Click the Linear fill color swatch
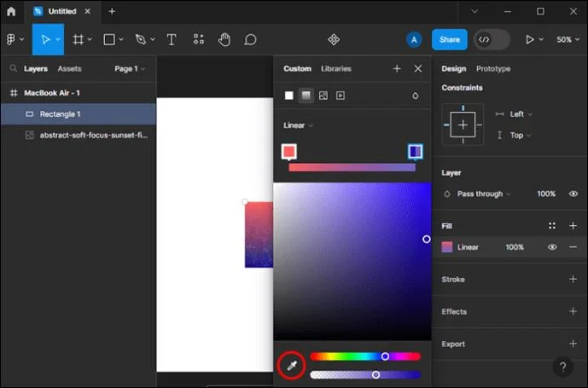588x388 pixels. coord(447,247)
